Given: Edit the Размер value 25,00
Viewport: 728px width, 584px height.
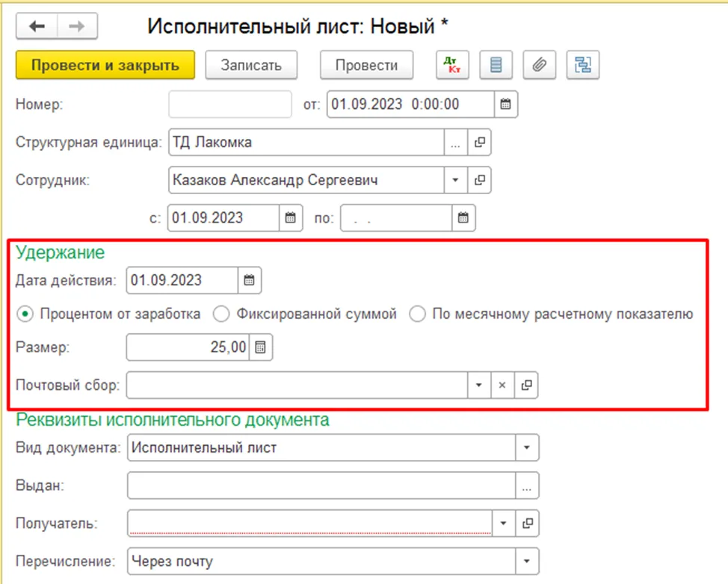Looking at the screenshot, I should 188,347.
